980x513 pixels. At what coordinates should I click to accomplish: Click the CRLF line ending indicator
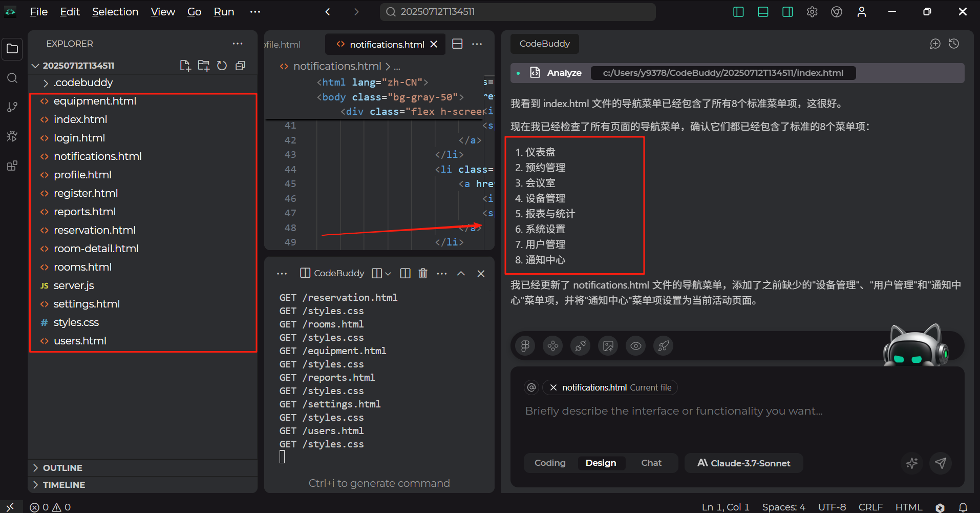coord(870,507)
